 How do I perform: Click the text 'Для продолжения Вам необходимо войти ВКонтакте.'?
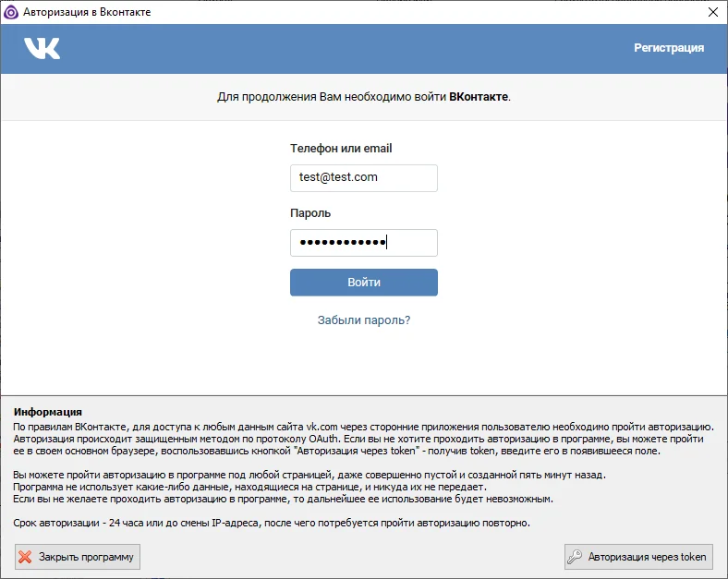pos(363,97)
